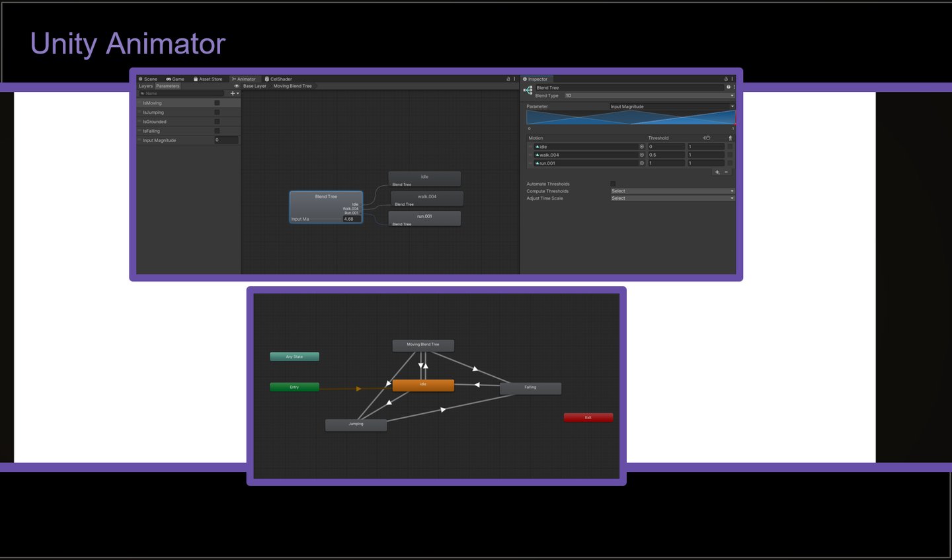Select the Input Magnitude parameter name

[159, 140]
